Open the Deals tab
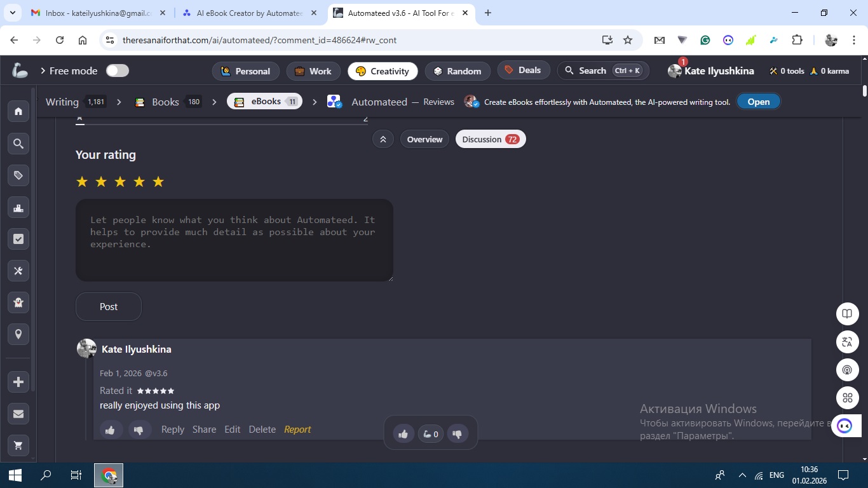The image size is (868, 488). [524, 71]
